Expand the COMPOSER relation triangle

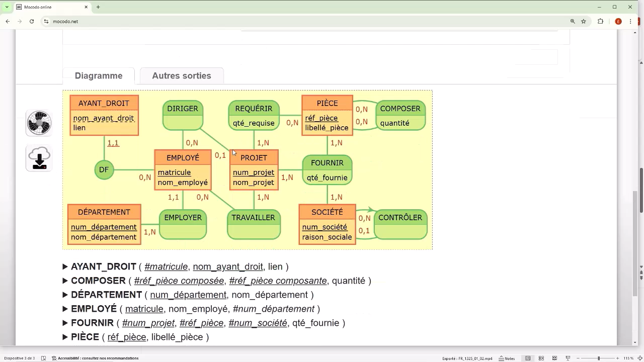pyautogui.click(x=65, y=281)
